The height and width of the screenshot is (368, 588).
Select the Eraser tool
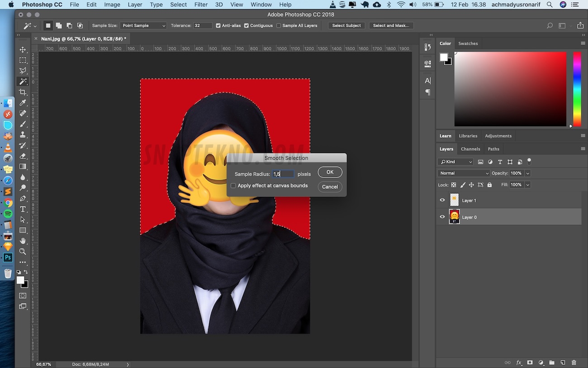[23, 156]
